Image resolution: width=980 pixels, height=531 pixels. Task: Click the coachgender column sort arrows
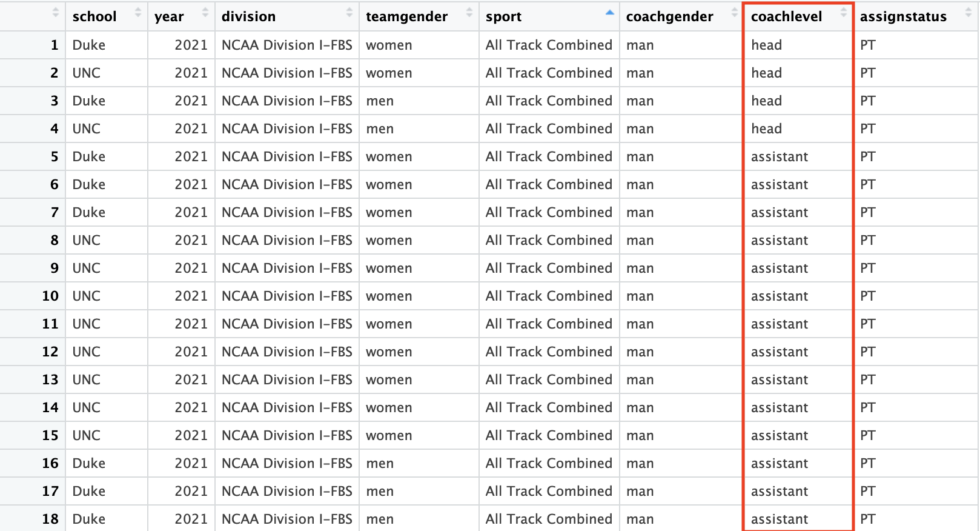(735, 13)
